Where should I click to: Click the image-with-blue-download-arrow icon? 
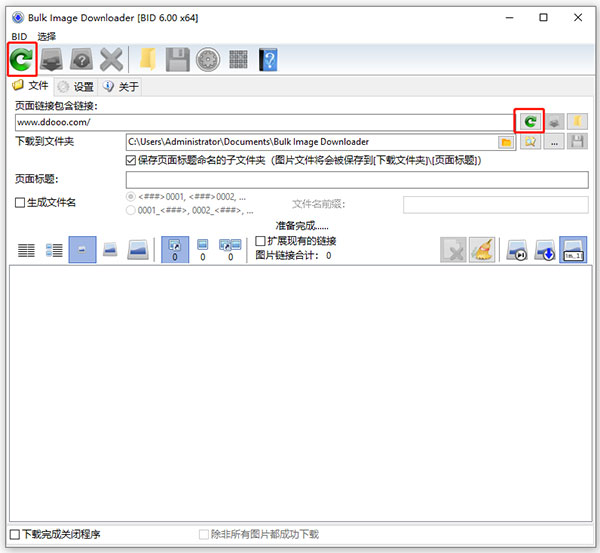pyautogui.click(x=545, y=250)
